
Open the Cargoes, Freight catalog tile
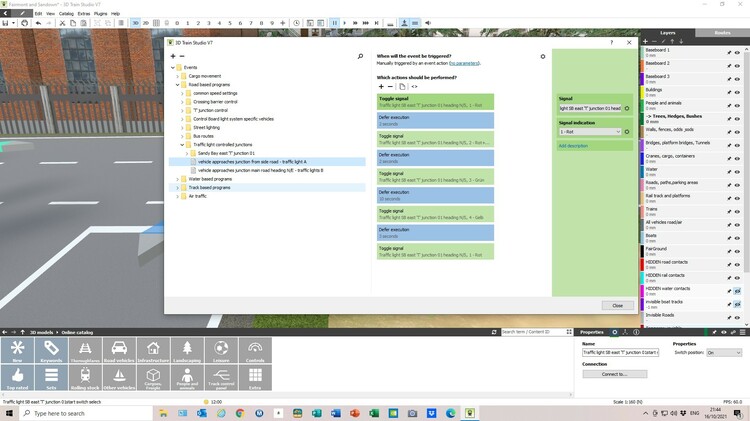153,377
